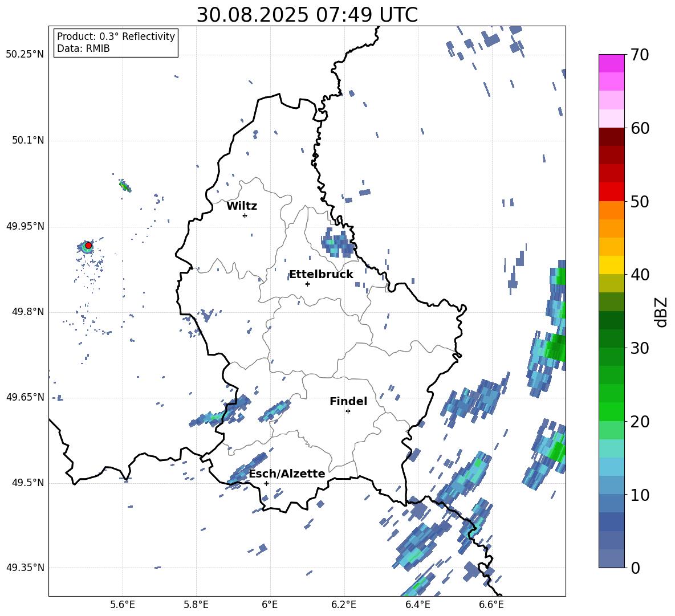This screenshot has height=616, width=675.
Task: Click the 6.6°E longitude label
Action: 491,605
